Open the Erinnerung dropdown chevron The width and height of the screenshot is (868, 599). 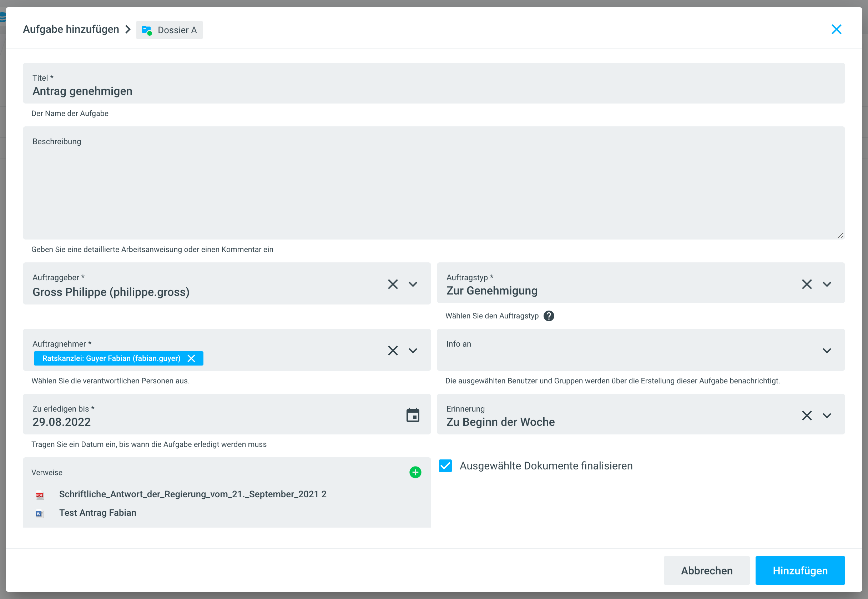[x=827, y=416]
